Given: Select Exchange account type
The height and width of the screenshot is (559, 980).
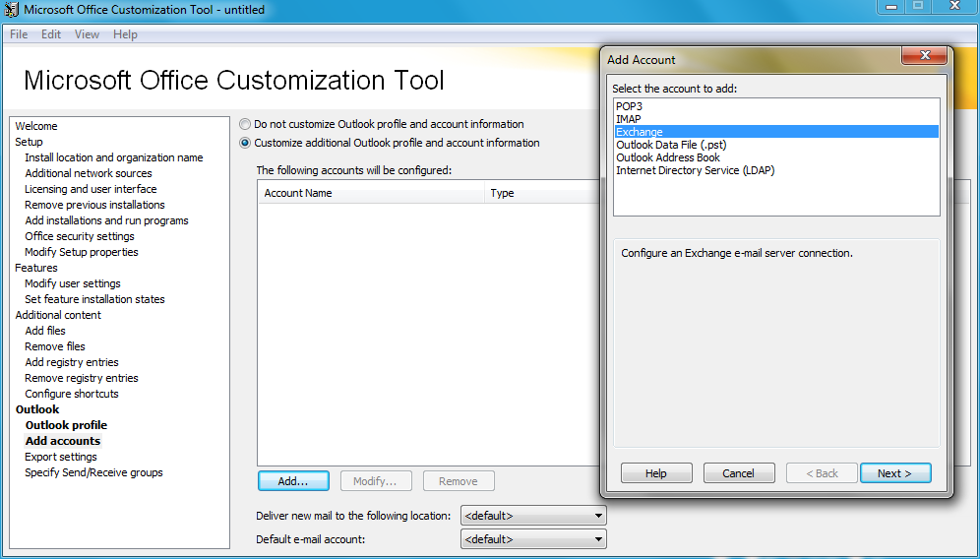Looking at the screenshot, I should 776,132.
